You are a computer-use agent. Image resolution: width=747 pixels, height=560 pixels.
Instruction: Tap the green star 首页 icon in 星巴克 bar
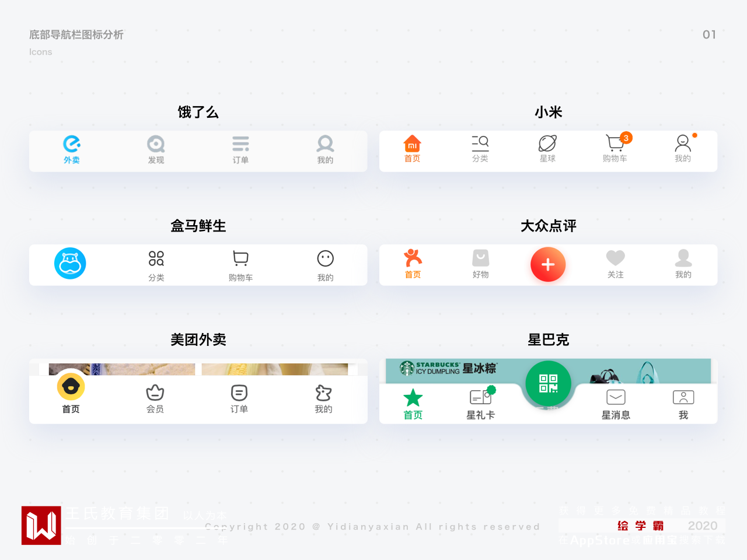[x=413, y=398]
